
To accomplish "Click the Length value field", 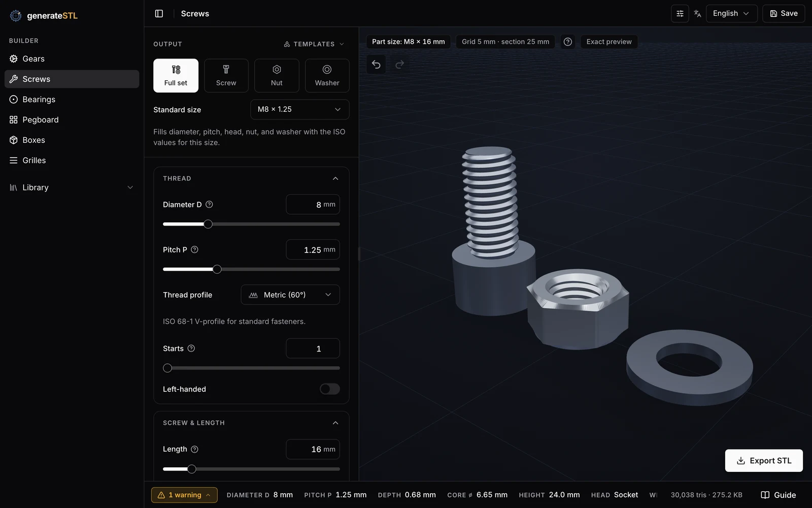I will [x=313, y=449].
